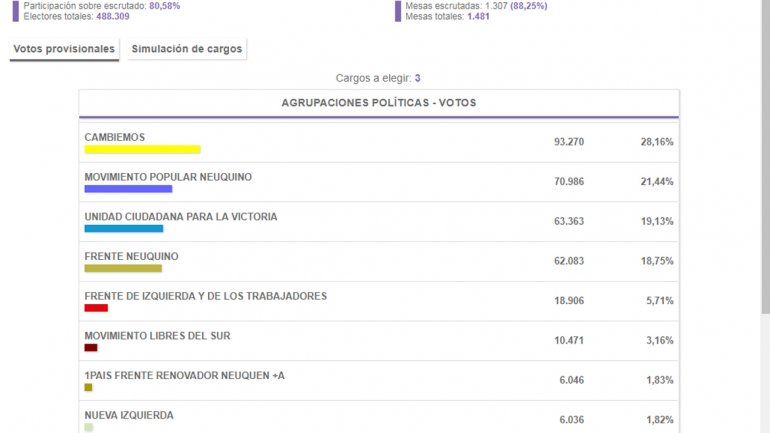Open the Votos provisionales tab

coord(64,49)
